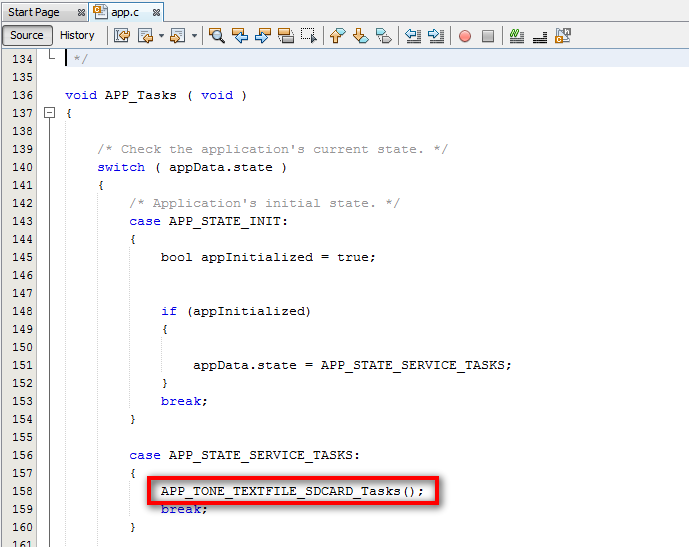689x547 pixels.
Task: Toggle highlight search in the editor
Action: pyautogui.click(x=286, y=36)
